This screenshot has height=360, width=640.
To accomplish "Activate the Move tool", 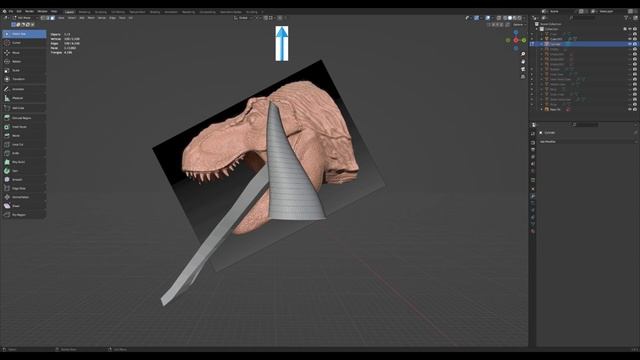I will tap(24, 53).
